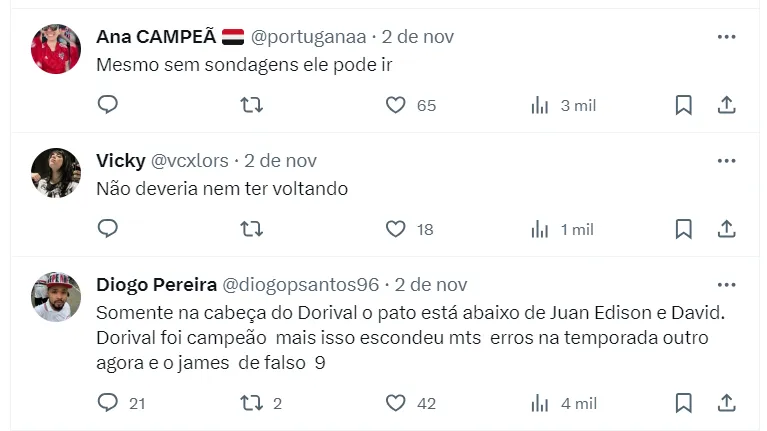Image resolution: width=767 pixels, height=431 pixels.
Task: Reply to Diogo Pereira's tweet
Action: [108, 403]
